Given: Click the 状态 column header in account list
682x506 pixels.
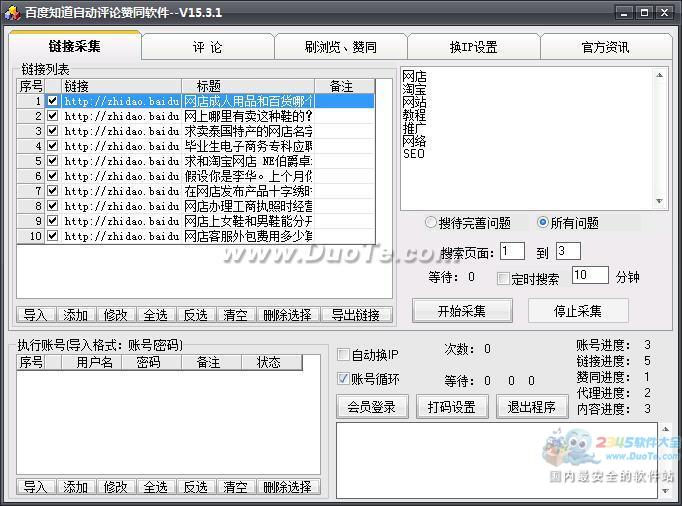Looking at the screenshot, I should 271,362.
